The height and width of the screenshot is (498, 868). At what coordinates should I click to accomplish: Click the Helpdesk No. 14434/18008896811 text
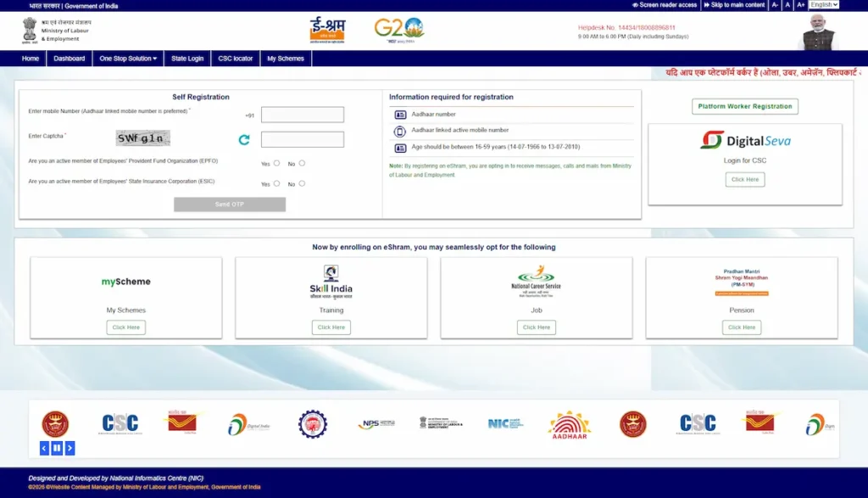(x=626, y=28)
